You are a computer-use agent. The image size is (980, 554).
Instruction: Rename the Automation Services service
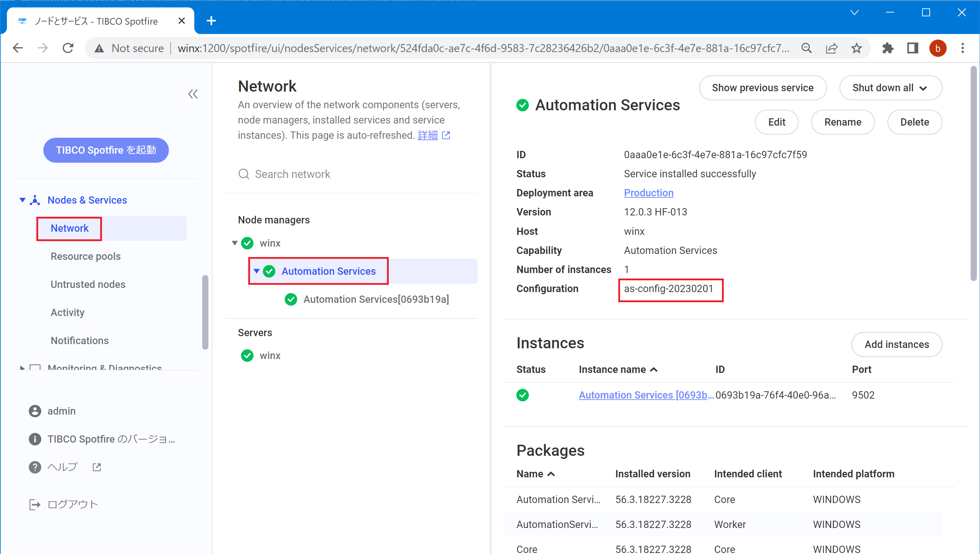[843, 122]
